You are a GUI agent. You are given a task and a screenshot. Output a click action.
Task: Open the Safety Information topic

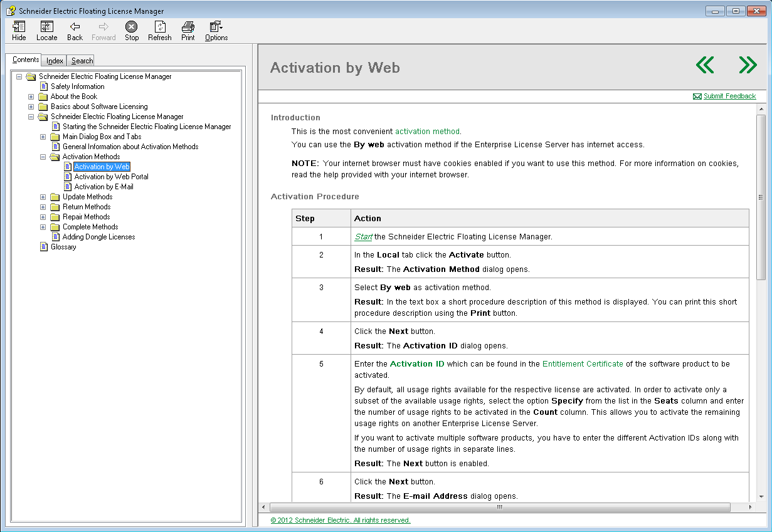pyautogui.click(x=77, y=86)
